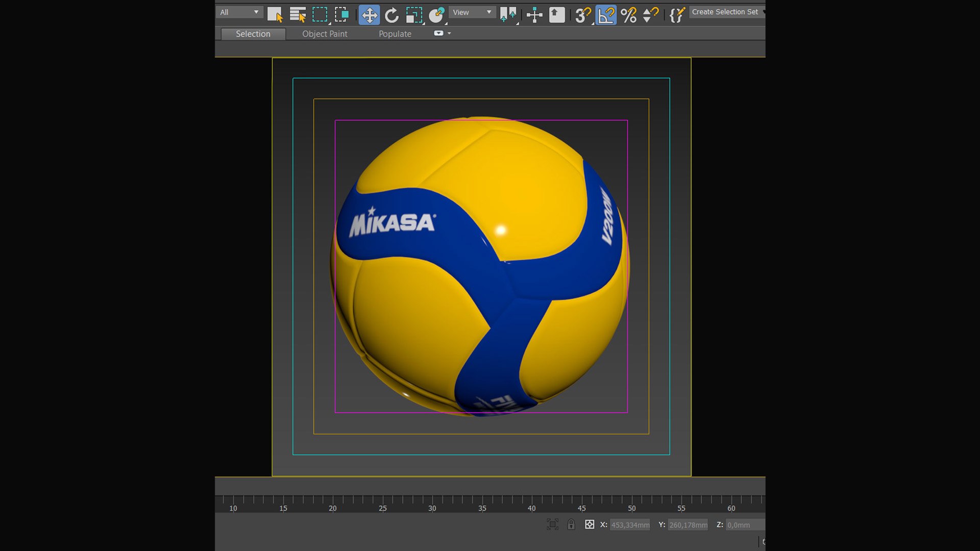The width and height of the screenshot is (980, 551).
Task: Switch to the Object Paint tab
Action: pos(325,34)
